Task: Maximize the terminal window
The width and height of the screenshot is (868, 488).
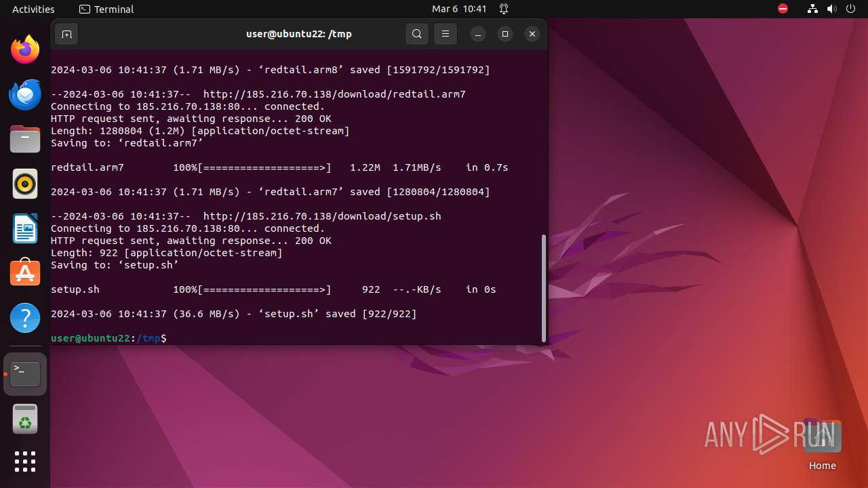Action: (505, 34)
